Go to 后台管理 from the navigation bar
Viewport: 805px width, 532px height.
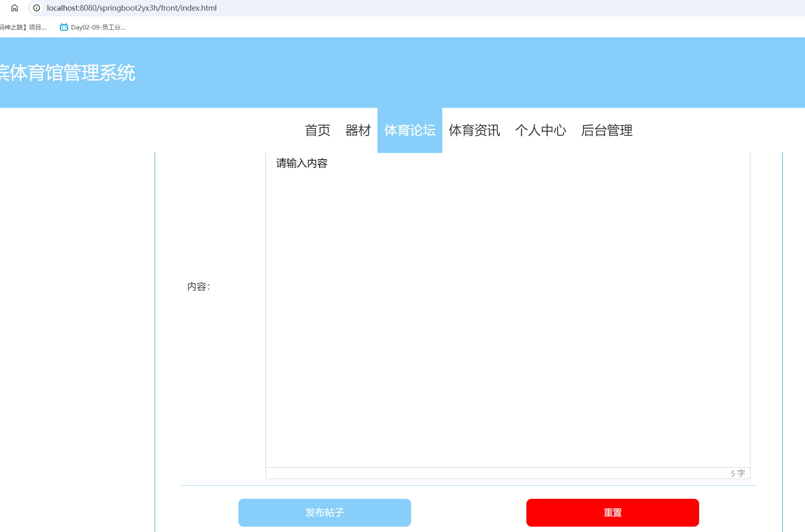(x=607, y=130)
